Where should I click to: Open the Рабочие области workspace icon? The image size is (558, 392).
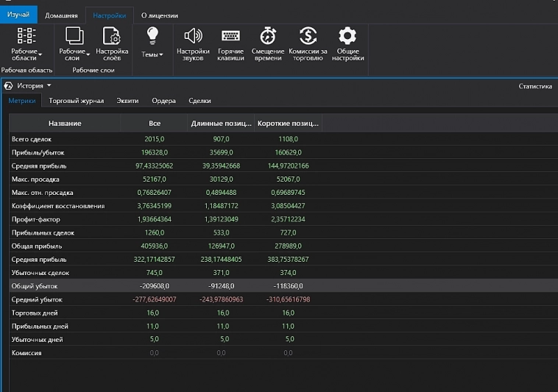27,36
